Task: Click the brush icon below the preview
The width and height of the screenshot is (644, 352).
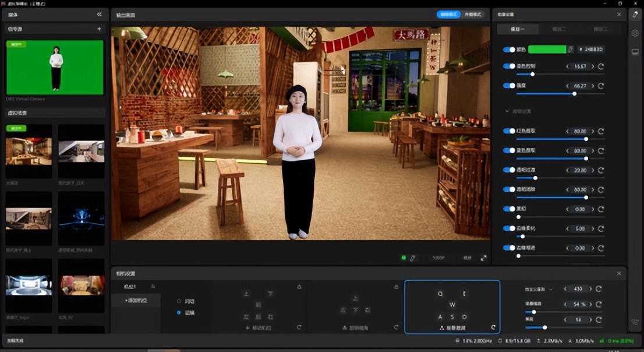Action: [412, 258]
